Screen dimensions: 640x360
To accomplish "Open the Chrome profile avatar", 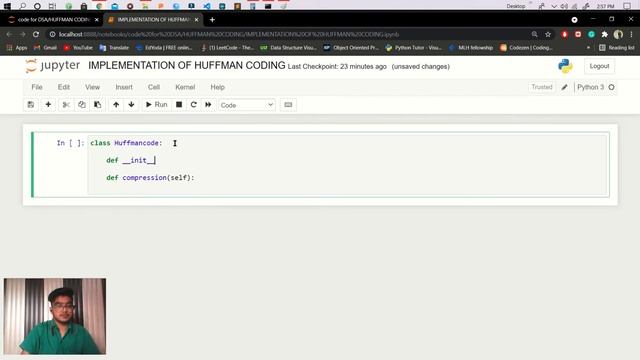I will pyautogui.click(x=618, y=34).
